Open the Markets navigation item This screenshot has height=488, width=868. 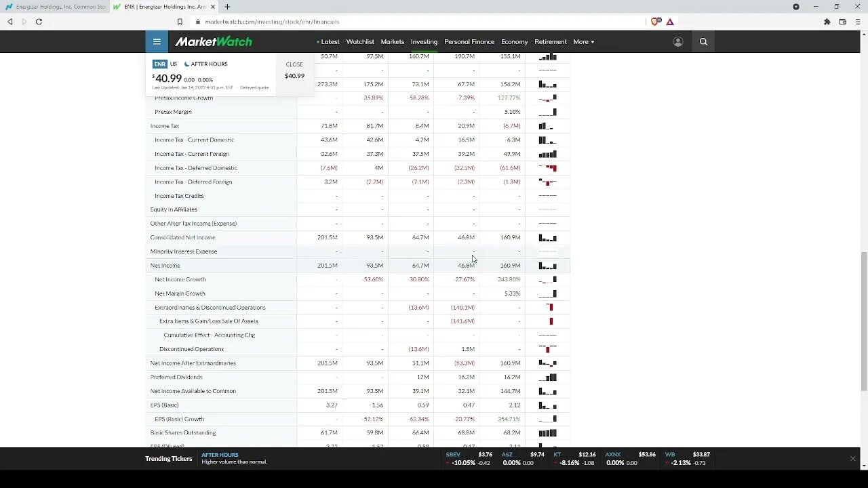coord(393,41)
